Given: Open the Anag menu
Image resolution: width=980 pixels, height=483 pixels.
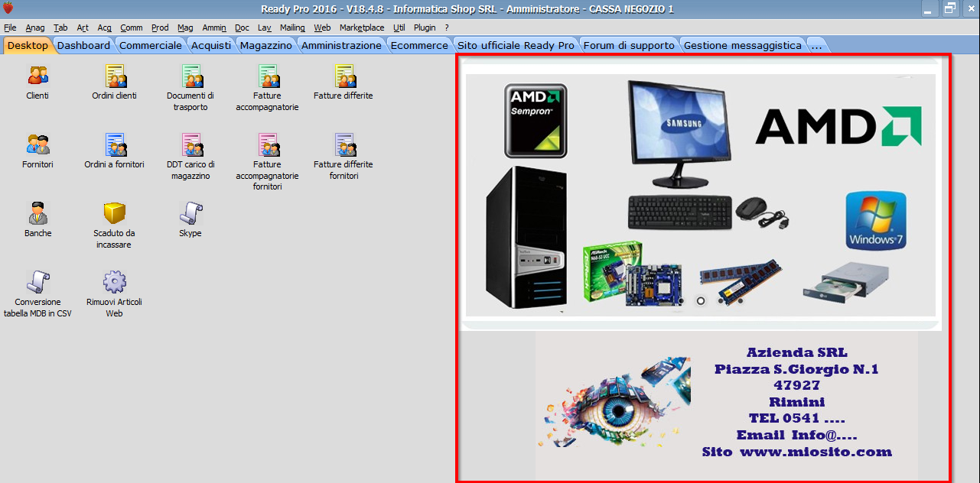Looking at the screenshot, I should 35,28.
